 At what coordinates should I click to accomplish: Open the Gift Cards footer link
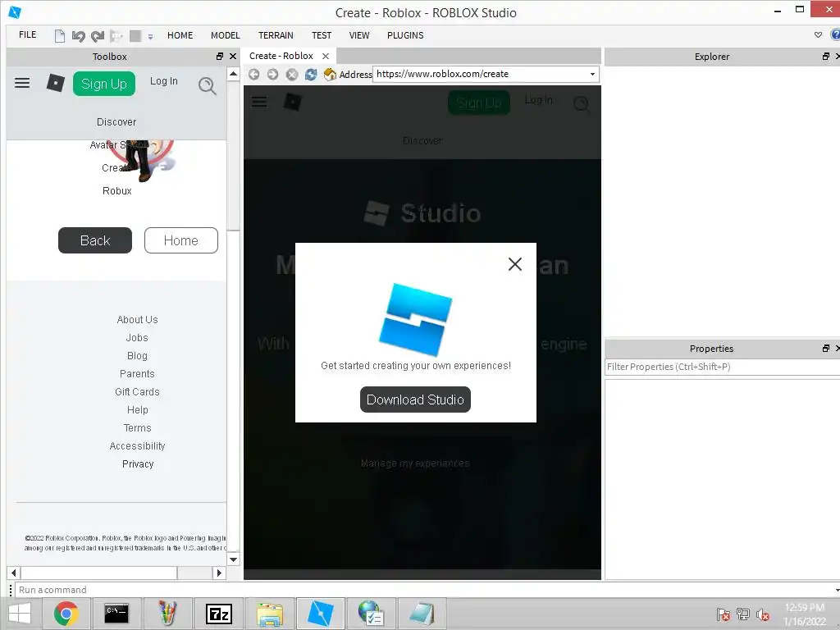click(137, 392)
